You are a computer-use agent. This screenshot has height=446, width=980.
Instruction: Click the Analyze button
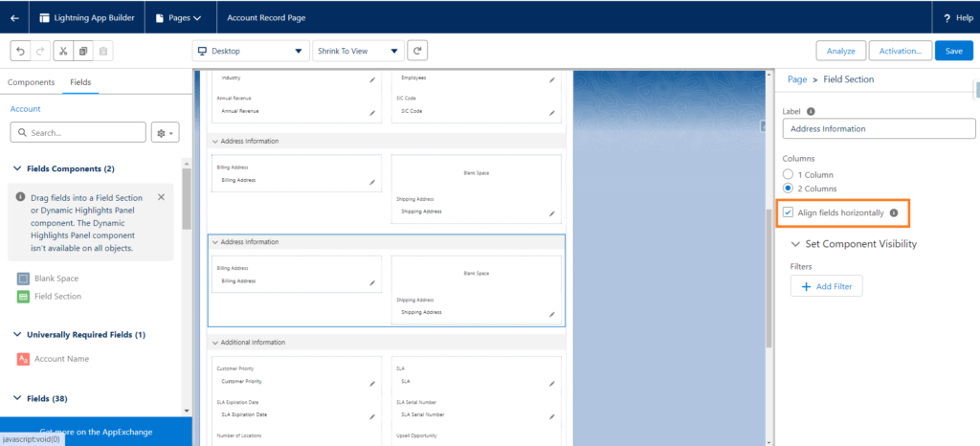coord(840,51)
